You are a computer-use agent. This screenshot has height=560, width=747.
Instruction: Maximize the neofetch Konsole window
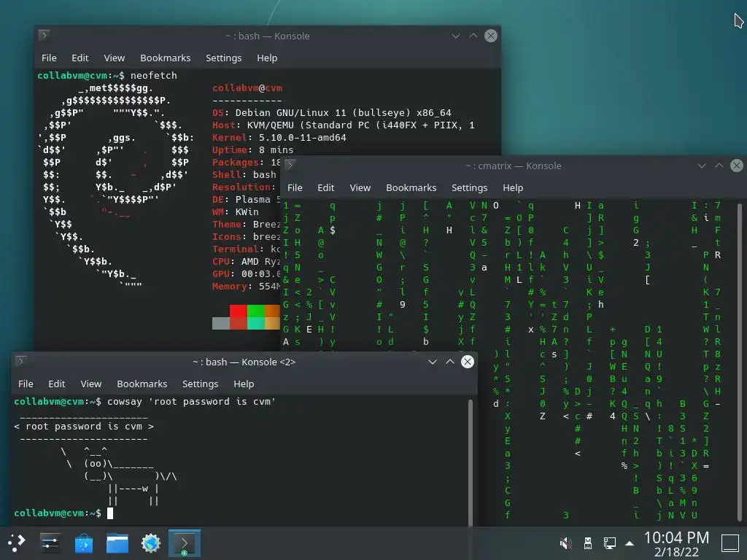[473, 36]
